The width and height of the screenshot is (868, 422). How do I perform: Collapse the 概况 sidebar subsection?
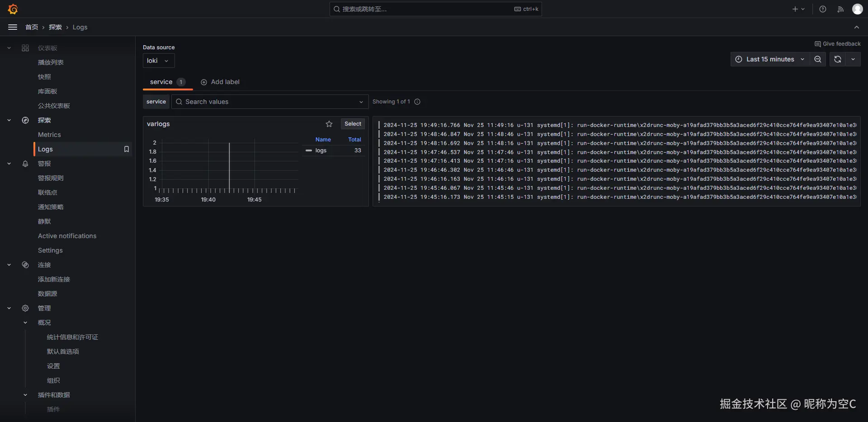pyautogui.click(x=25, y=323)
